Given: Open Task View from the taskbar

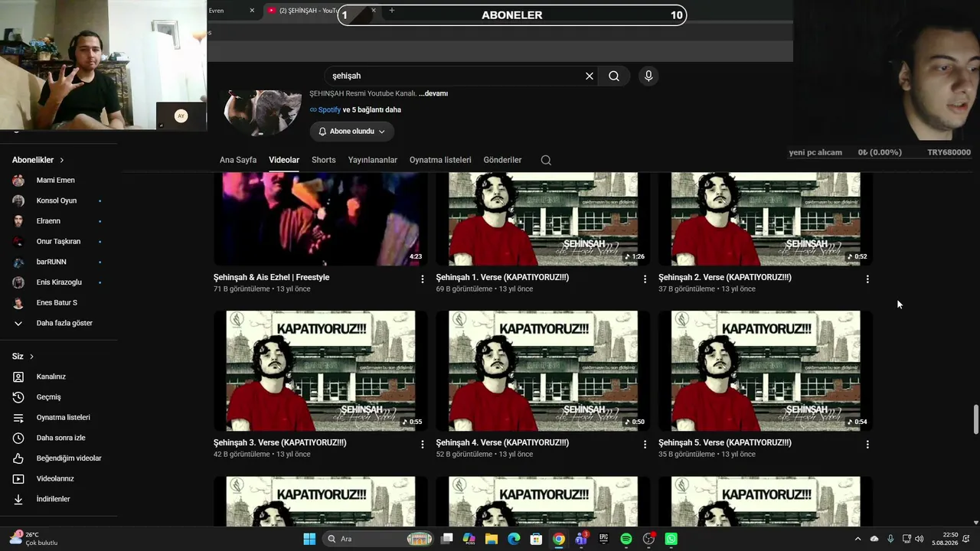Looking at the screenshot, I should tap(447, 539).
